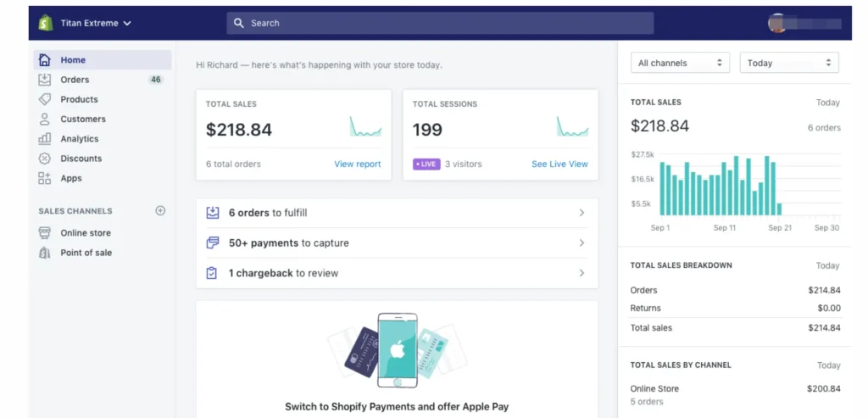Click the Shopify bag logo icon
The height and width of the screenshot is (418, 868).
(46, 23)
